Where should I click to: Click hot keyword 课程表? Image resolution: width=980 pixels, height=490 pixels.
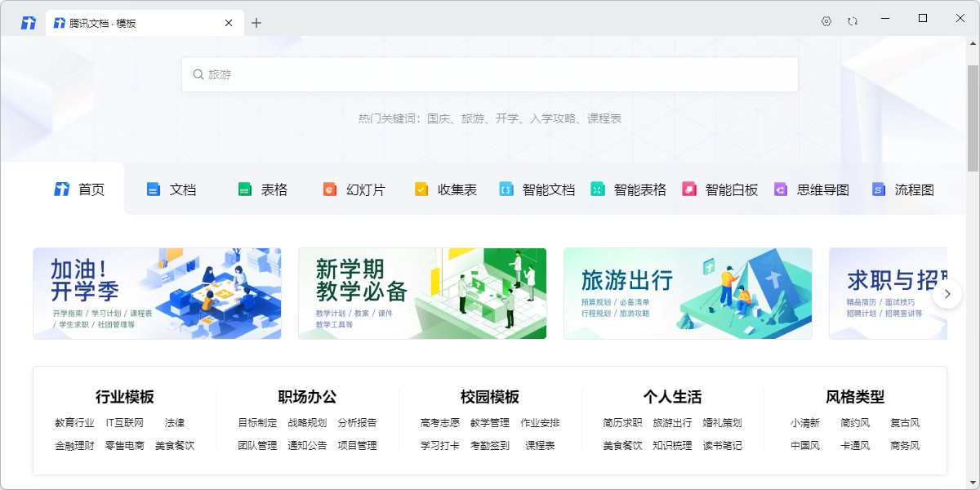pyautogui.click(x=604, y=118)
